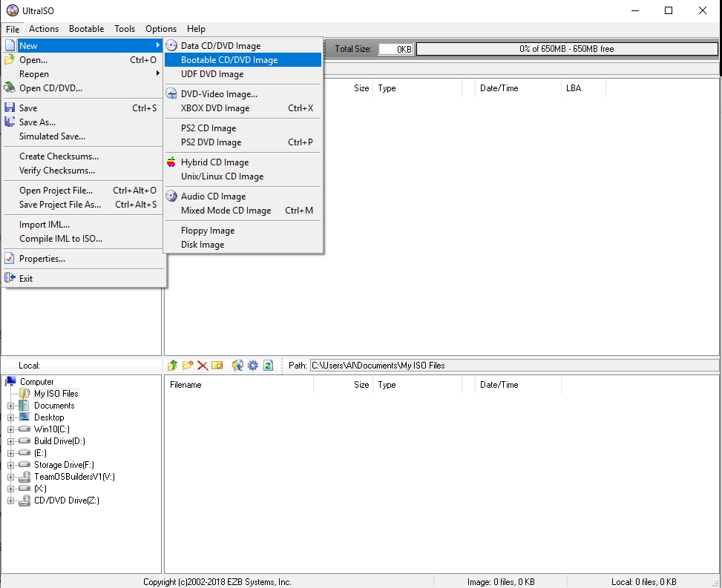Click the My ISO Files folder icon

point(24,394)
